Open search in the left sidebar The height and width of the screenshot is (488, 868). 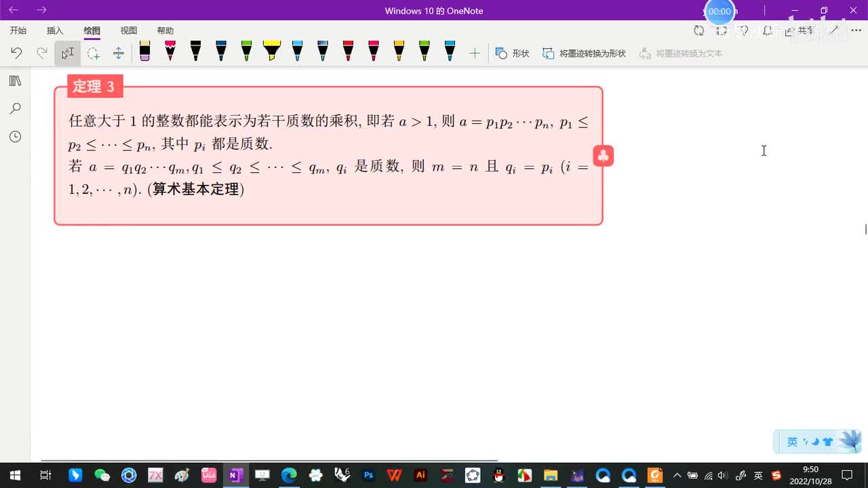click(15, 108)
